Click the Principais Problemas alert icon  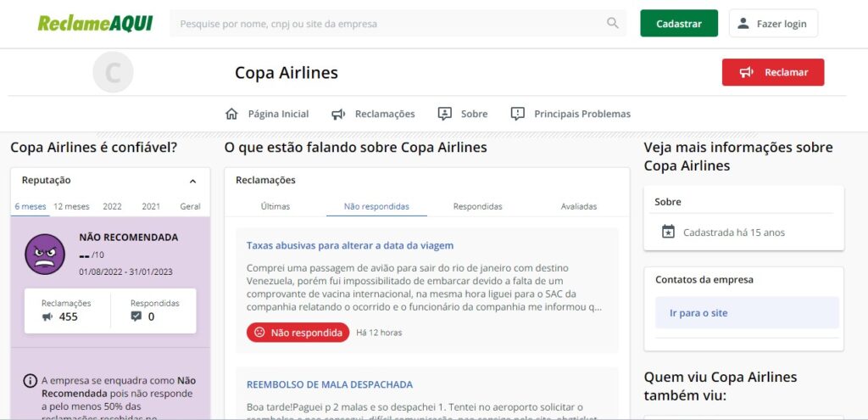[x=518, y=114]
